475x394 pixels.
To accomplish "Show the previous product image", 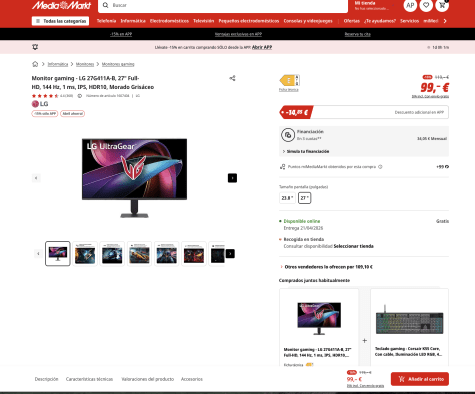I will coord(36,178).
